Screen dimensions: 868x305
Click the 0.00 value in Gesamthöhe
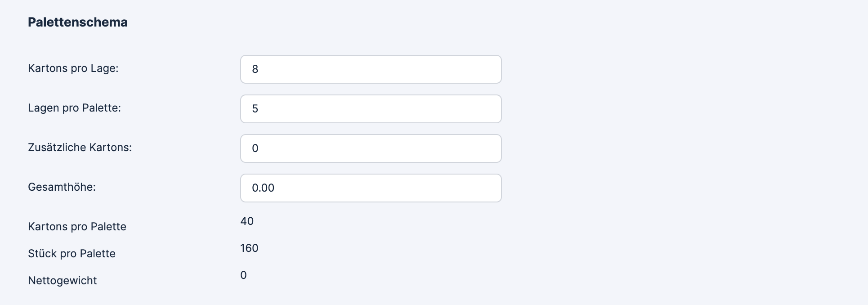click(x=263, y=188)
